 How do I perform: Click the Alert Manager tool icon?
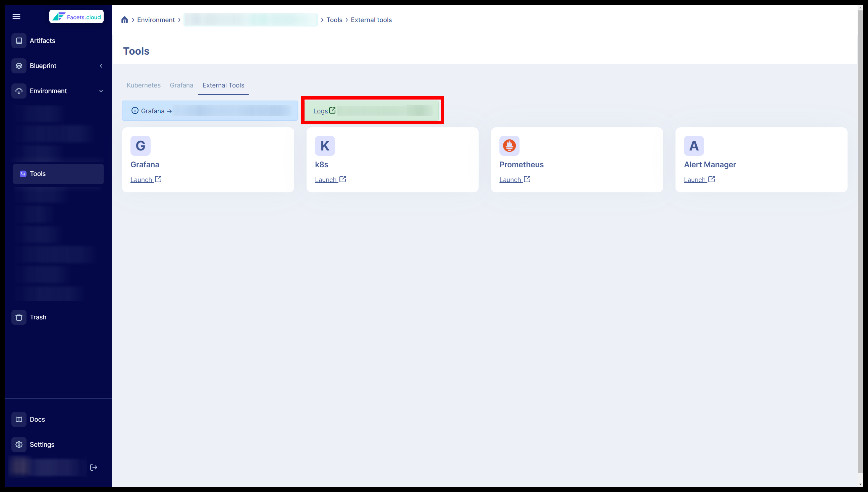(x=693, y=145)
